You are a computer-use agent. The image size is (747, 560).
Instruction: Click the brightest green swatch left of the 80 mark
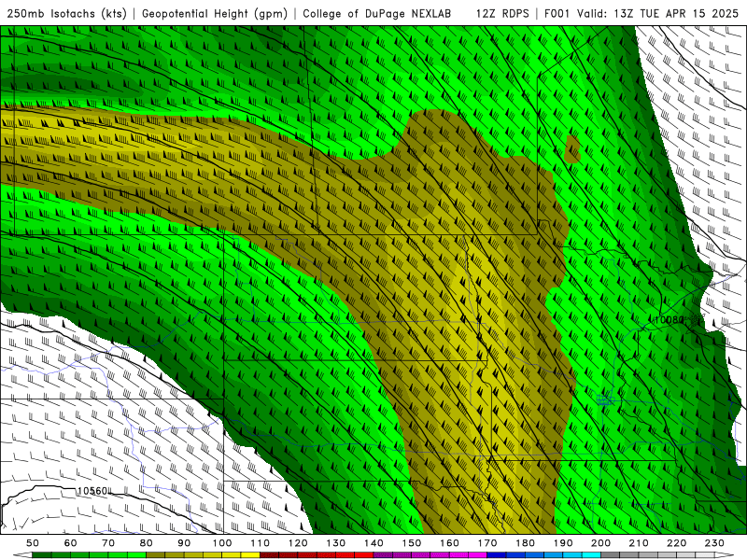[136, 555]
